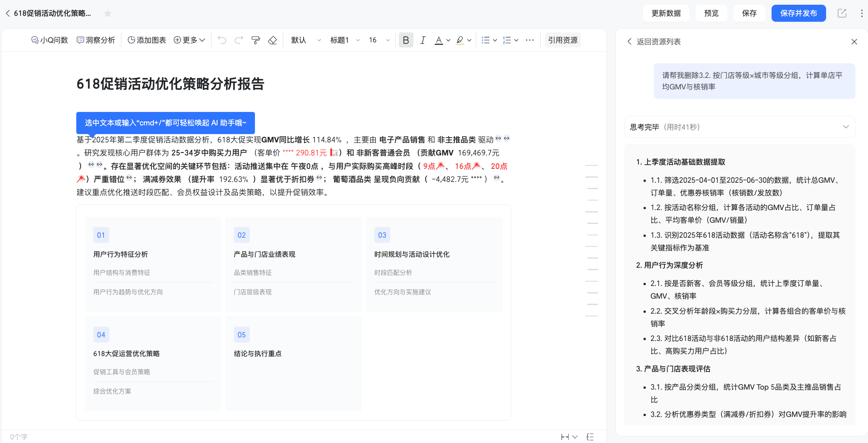The height and width of the screenshot is (443, 868).
Task: Open the vertical three-dot menu in header
Action: coord(862,13)
